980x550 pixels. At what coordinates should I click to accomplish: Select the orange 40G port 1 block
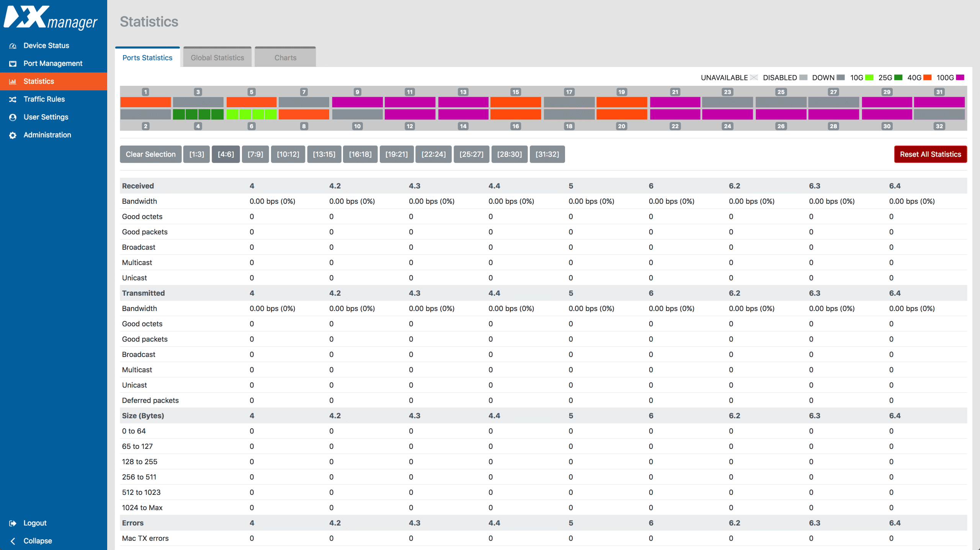tap(145, 102)
